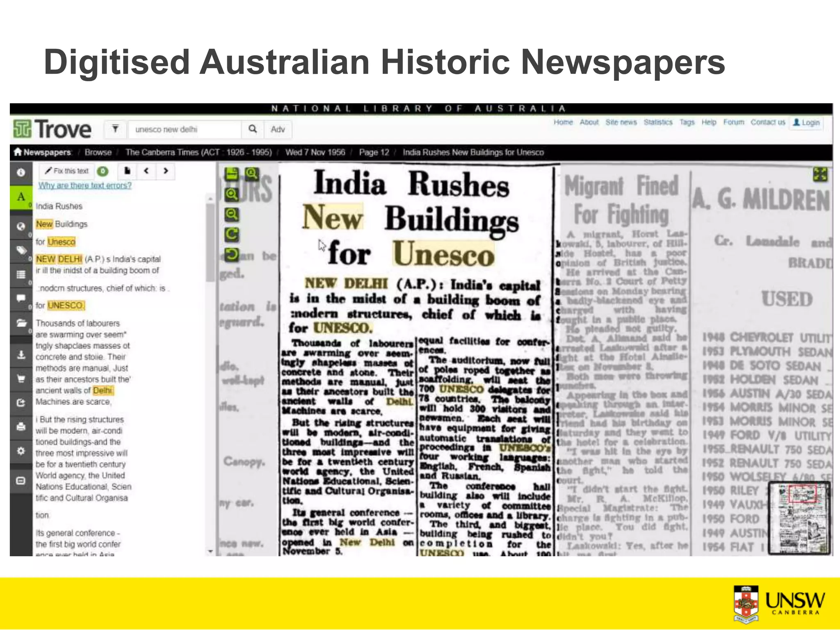This screenshot has width=840, height=630.
Task: Click the print icon in the sidebar
Action: click(21, 427)
